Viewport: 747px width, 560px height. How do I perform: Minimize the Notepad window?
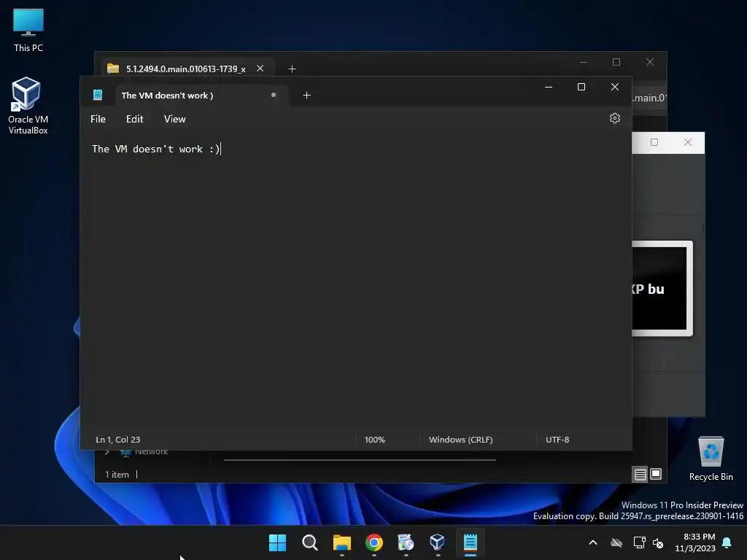(x=549, y=87)
